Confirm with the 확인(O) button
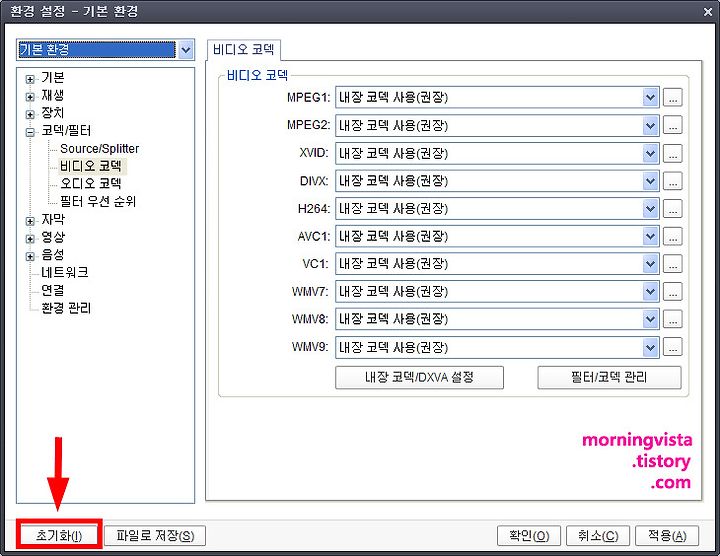This screenshot has height=556, width=720. 529,535
